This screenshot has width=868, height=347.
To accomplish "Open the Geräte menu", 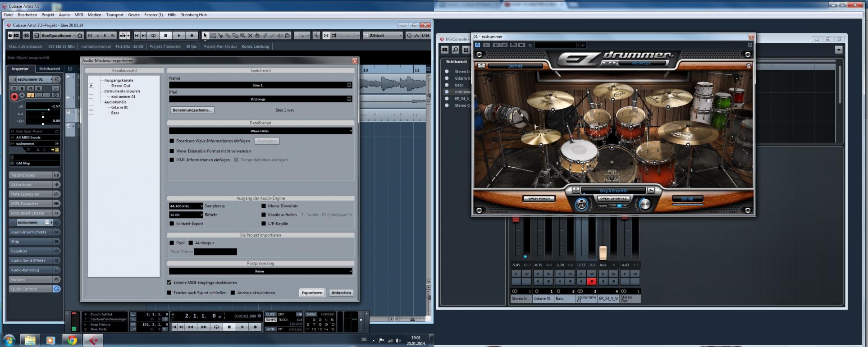I will (134, 15).
